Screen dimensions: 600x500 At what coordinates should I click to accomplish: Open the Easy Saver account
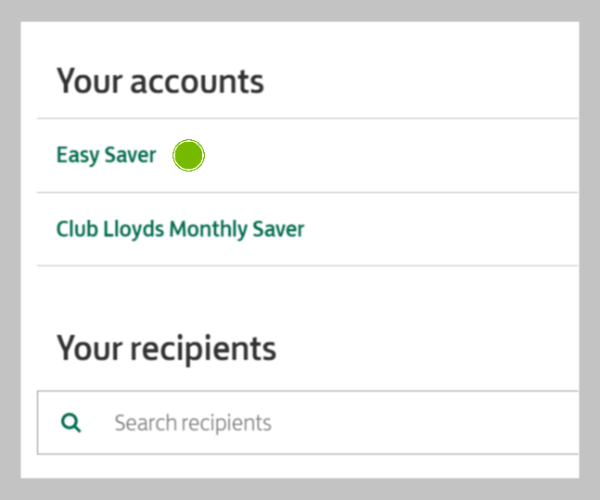106,155
